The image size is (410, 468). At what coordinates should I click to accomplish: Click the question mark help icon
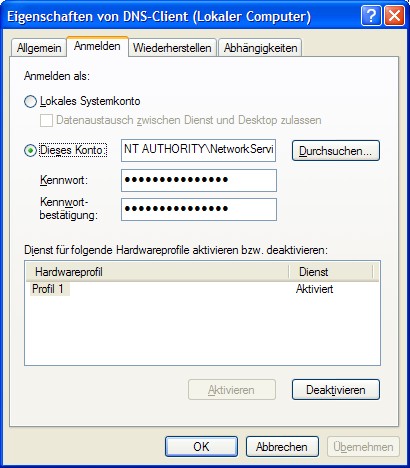click(x=371, y=16)
